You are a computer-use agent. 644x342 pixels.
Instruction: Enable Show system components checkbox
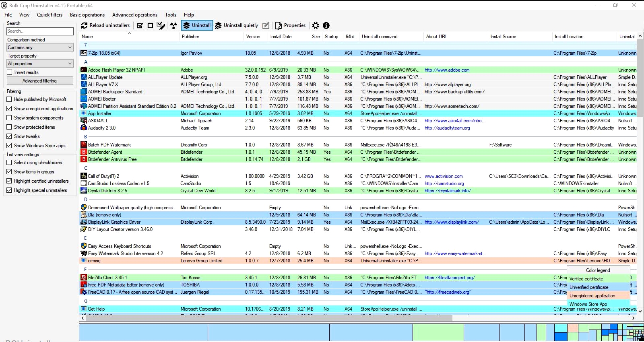pos(9,118)
